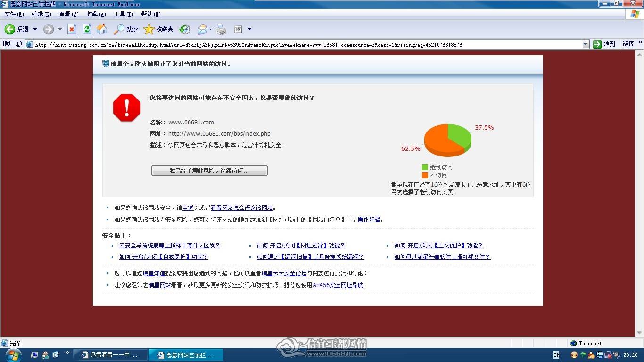The height and width of the screenshot is (362, 644).
Task: Open the Mail button dropdown arrow
Action: (x=211, y=29)
